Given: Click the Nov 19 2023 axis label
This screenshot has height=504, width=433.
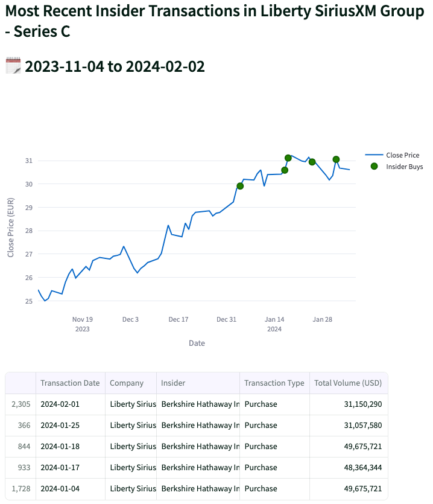Looking at the screenshot, I should click(x=82, y=324).
